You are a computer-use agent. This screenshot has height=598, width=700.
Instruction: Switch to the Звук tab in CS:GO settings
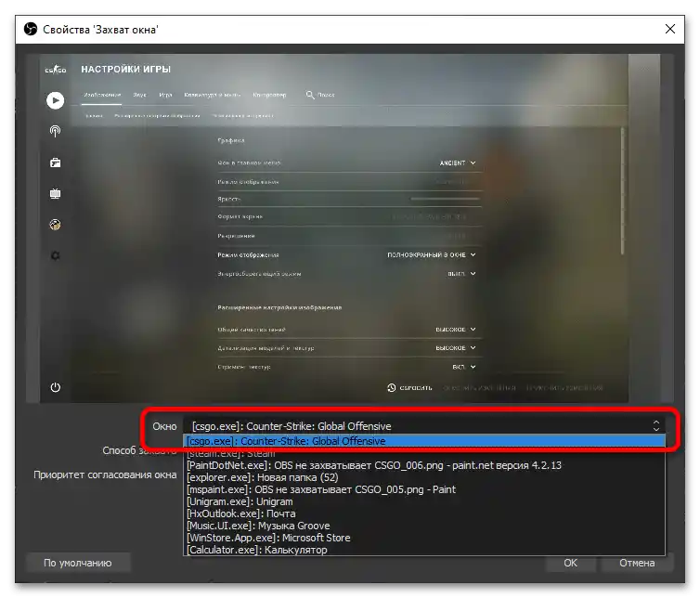point(140,95)
